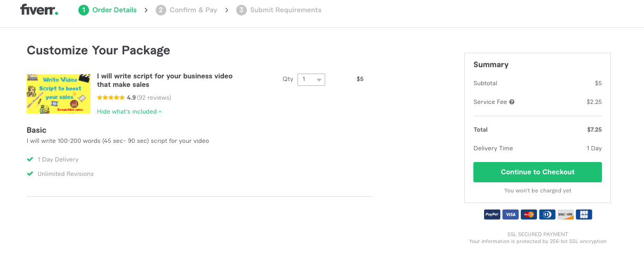The image size is (644, 266).
Task: Click the Visa card icon
Action: click(511, 214)
